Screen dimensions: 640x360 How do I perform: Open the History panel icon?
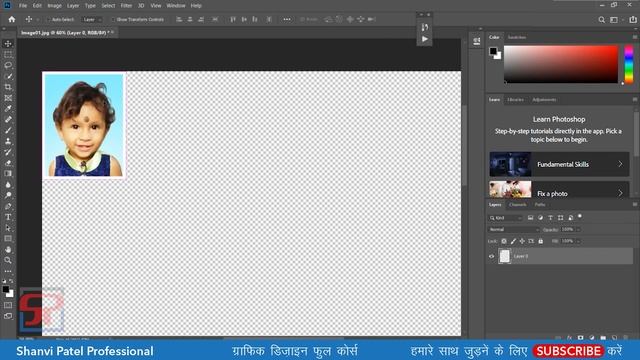click(x=424, y=27)
